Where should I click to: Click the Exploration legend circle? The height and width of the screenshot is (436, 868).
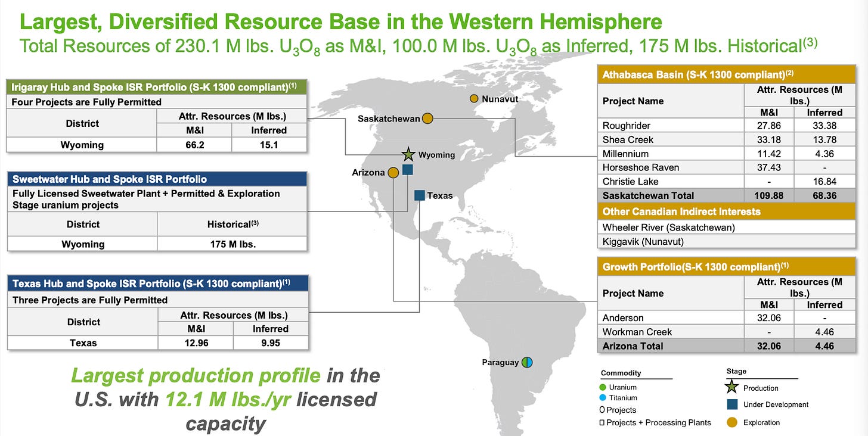click(x=731, y=422)
